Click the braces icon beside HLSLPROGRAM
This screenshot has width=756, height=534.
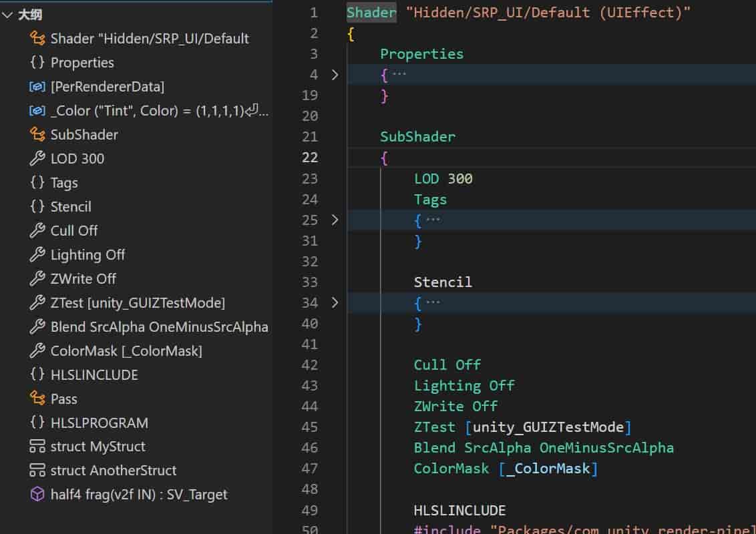coord(37,423)
